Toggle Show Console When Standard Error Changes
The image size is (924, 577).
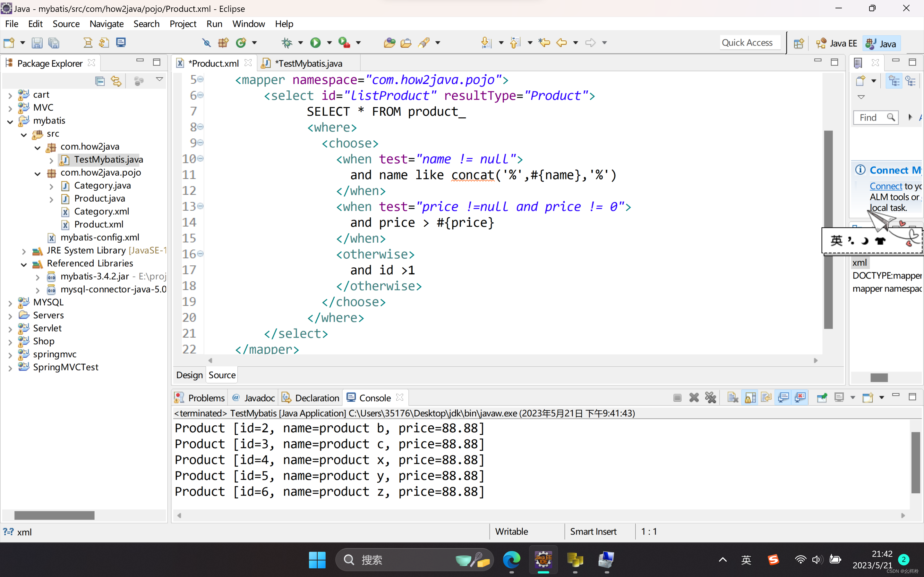pyautogui.click(x=800, y=397)
